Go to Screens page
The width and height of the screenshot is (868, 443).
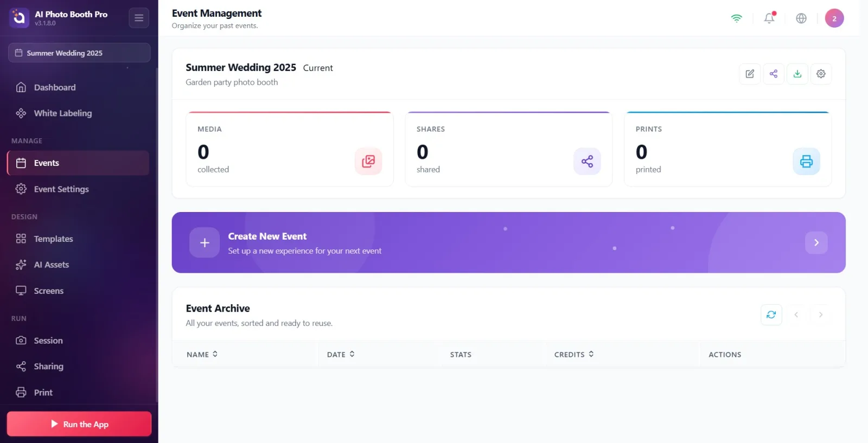[78, 291]
